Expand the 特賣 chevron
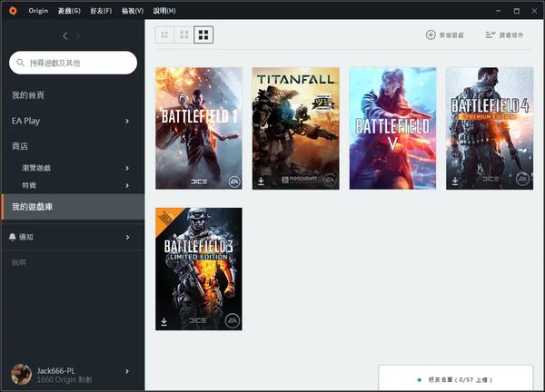Viewport: 545px width, 392px height. pos(127,185)
